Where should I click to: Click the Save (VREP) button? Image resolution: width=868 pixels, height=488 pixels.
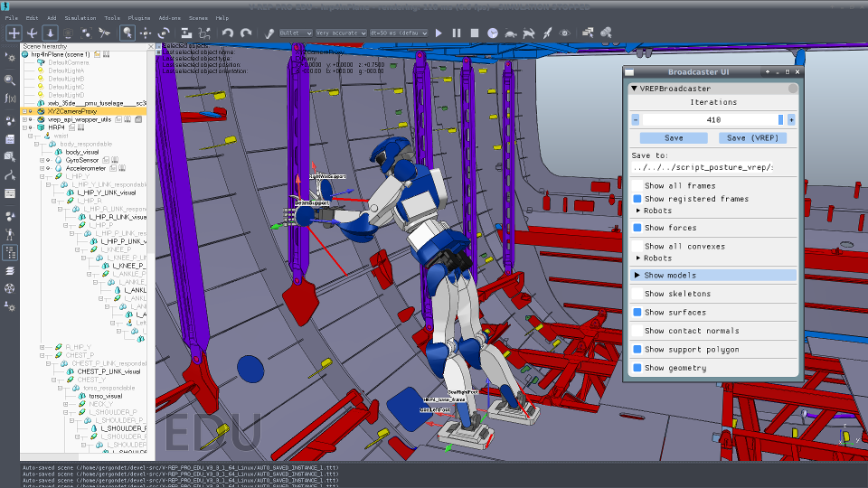[x=752, y=138]
